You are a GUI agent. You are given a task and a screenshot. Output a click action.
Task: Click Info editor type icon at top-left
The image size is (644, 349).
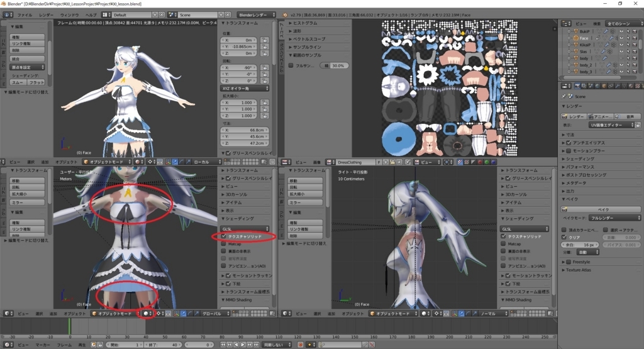coord(8,15)
